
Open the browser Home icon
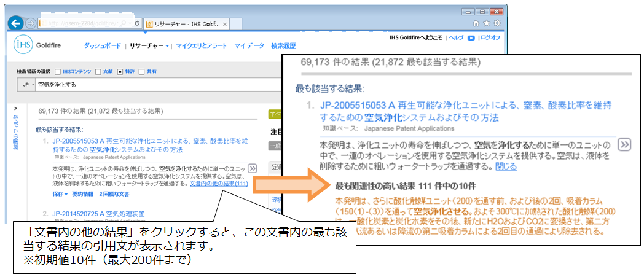476,23
